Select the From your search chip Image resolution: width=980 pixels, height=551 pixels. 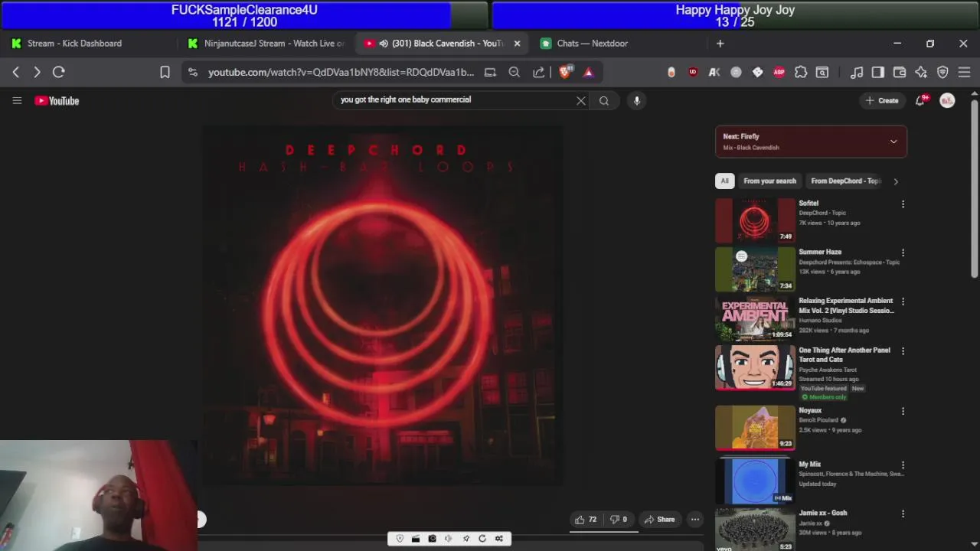(x=769, y=181)
